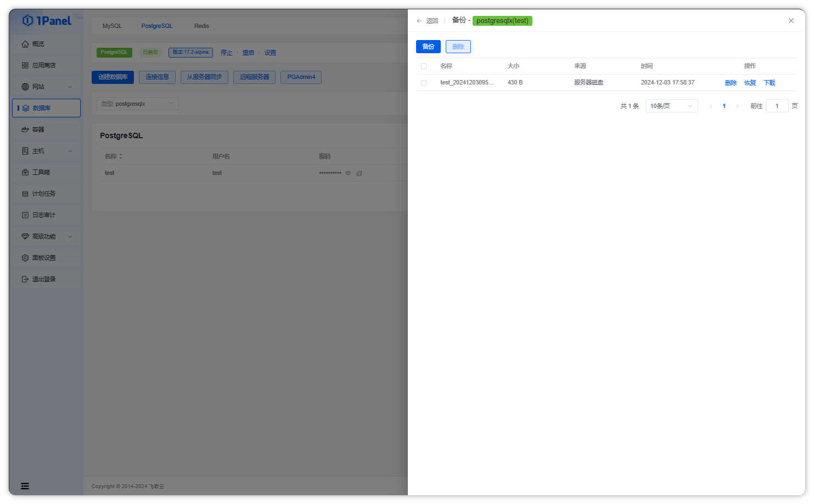The width and height of the screenshot is (814, 504).
Task: Open 应用商店 in the sidebar
Action: point(47,65)
